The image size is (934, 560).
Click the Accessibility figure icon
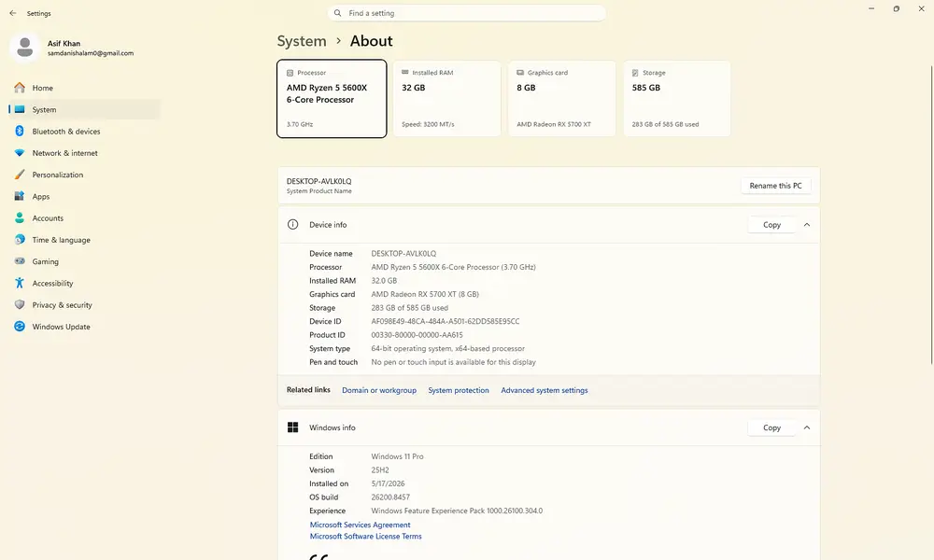tap(20, 283)
